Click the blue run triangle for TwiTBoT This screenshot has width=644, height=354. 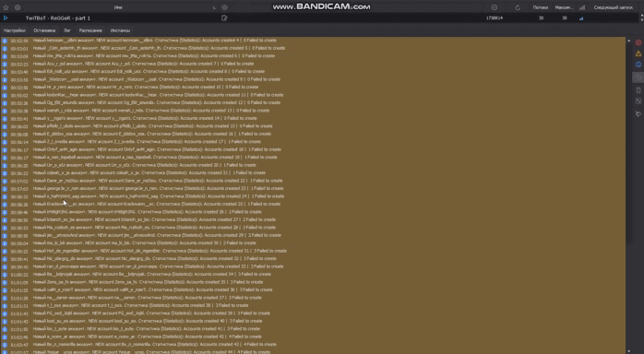(6, 18)
